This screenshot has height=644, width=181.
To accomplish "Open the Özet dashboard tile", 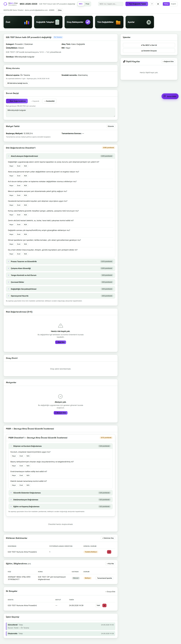I will pyautogui.click(x=18, y=22).
